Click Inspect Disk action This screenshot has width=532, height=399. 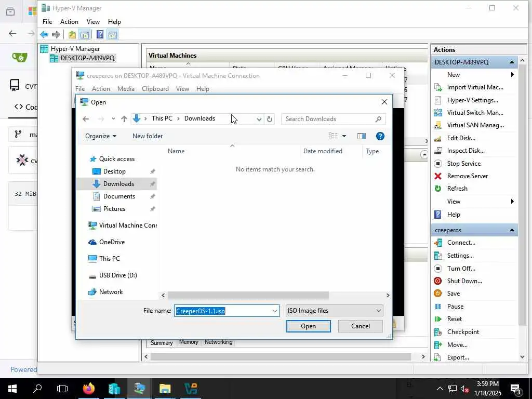[465, 151]
